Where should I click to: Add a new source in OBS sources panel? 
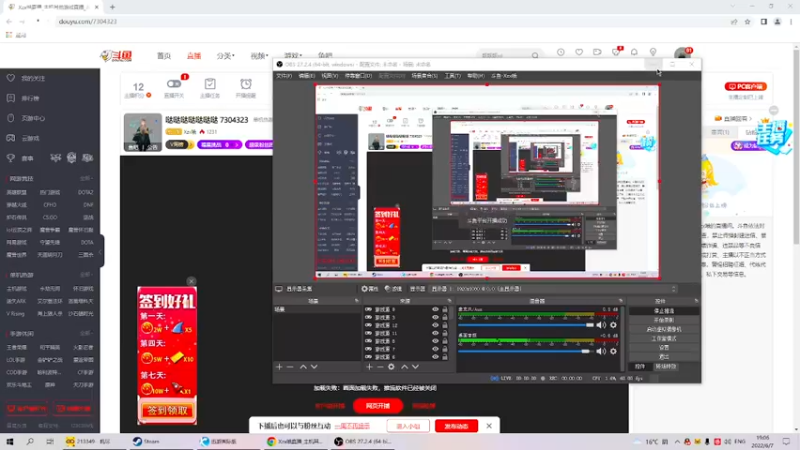tap(369, 367)
